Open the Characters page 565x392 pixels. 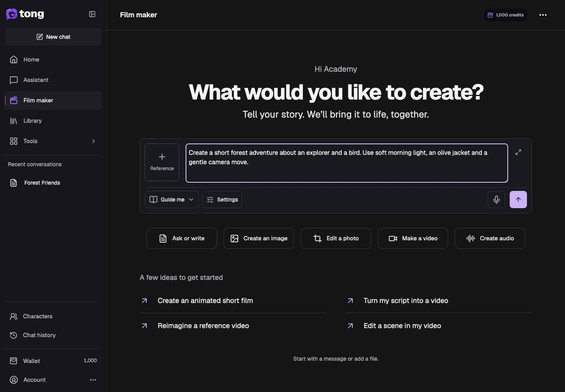click(53, 316)
